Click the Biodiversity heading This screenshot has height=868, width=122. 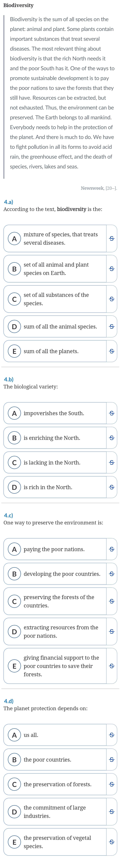click(19, 5)
